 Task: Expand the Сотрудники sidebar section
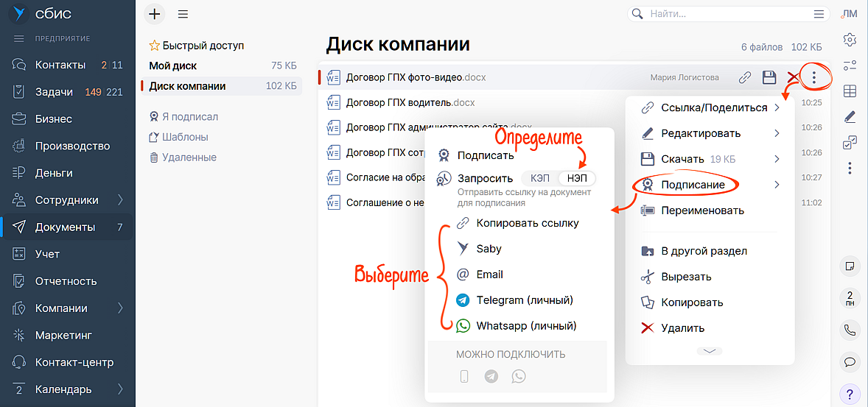click(x=120, y=200)
